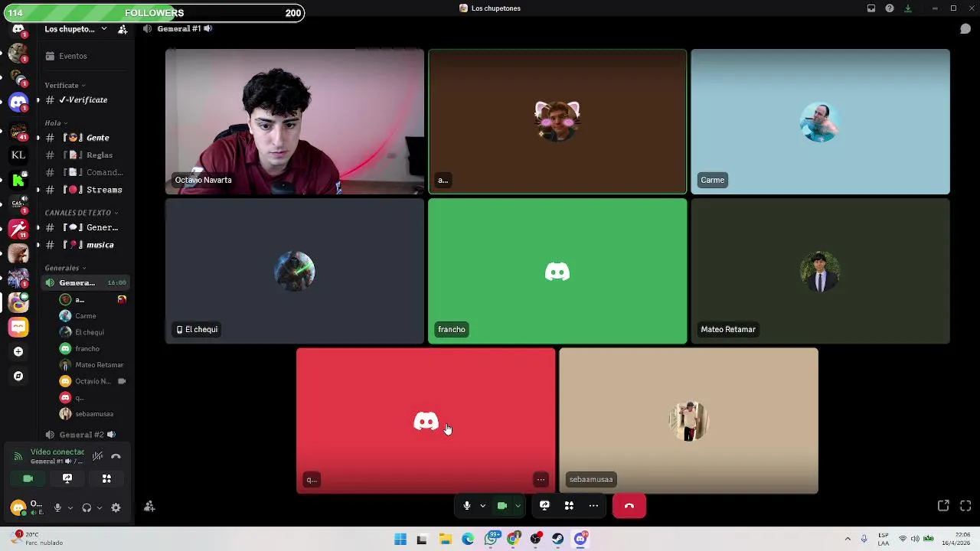Open activities icon in sidebar panel

coord(106,478)
